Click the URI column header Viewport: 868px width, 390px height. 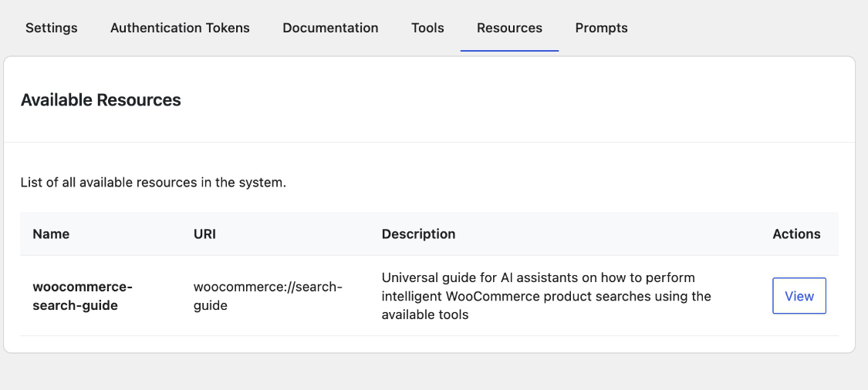pos(204,234)
